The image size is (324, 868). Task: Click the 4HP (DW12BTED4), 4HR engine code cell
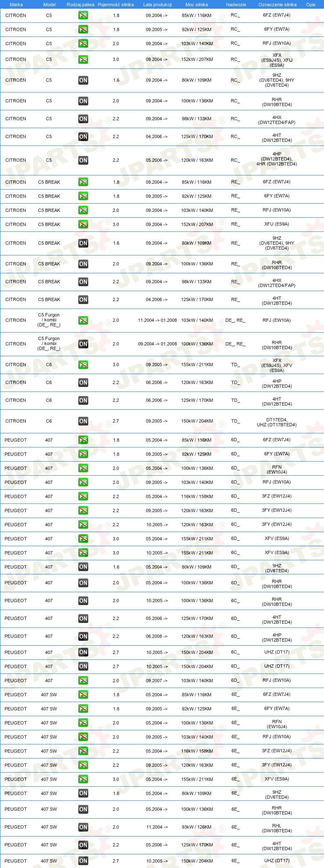pyautogui.click(x=277, y=159)
